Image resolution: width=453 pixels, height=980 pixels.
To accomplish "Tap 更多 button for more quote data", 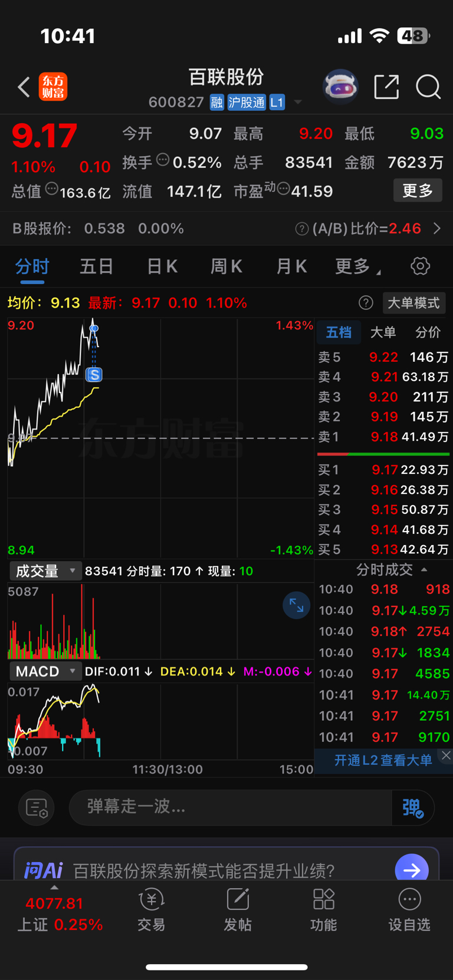I will pyautogui.click(x=418, y=190).
